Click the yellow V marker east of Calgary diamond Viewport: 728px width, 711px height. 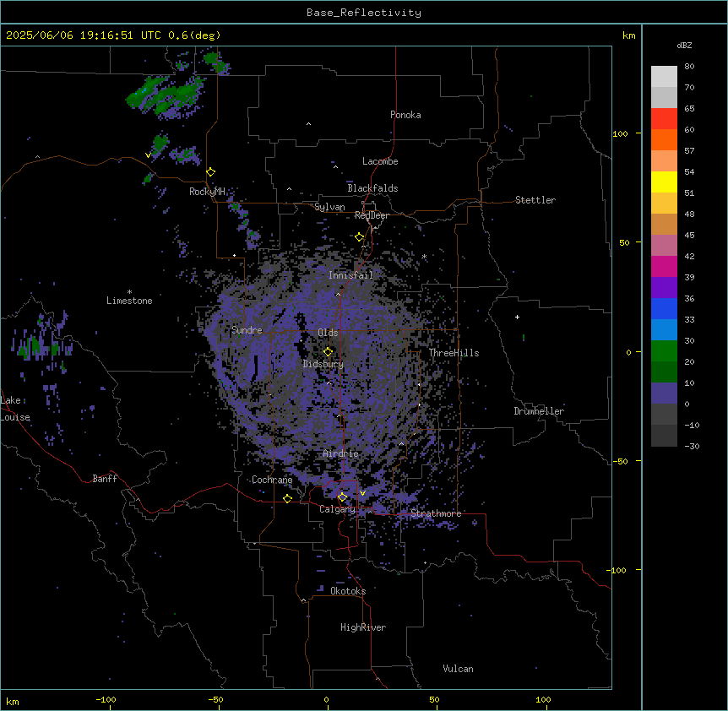(x=362, y=493)
